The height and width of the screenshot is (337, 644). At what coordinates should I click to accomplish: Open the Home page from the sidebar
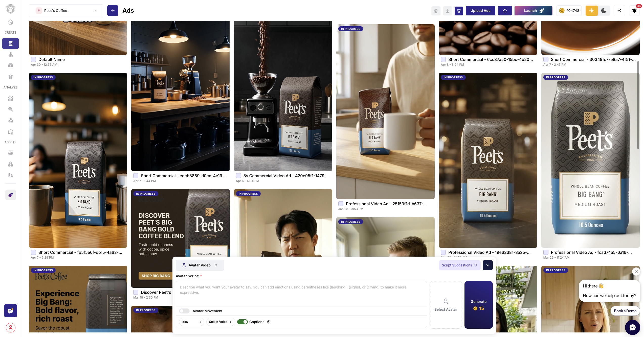pyautogui.click(x=11, y=22)
